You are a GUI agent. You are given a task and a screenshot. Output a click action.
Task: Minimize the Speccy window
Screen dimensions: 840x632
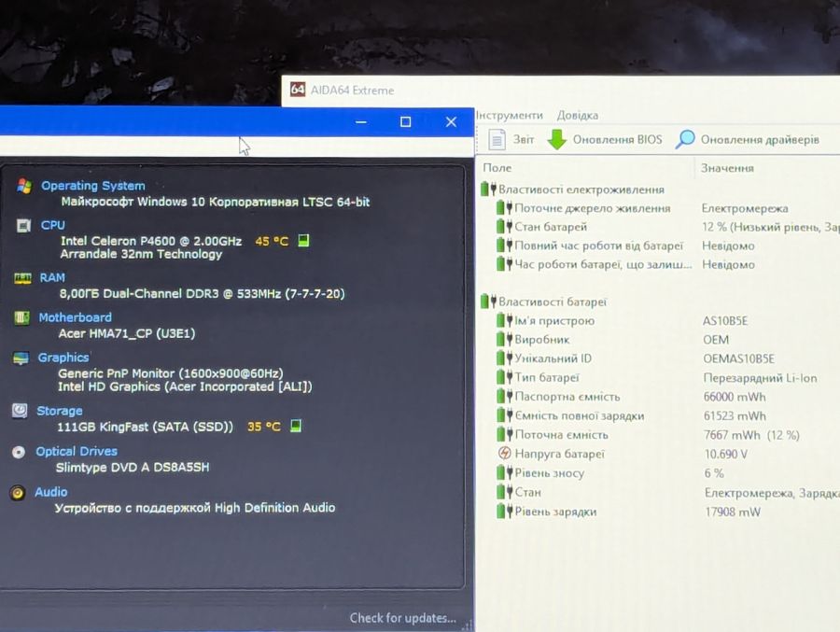(361, 122)
